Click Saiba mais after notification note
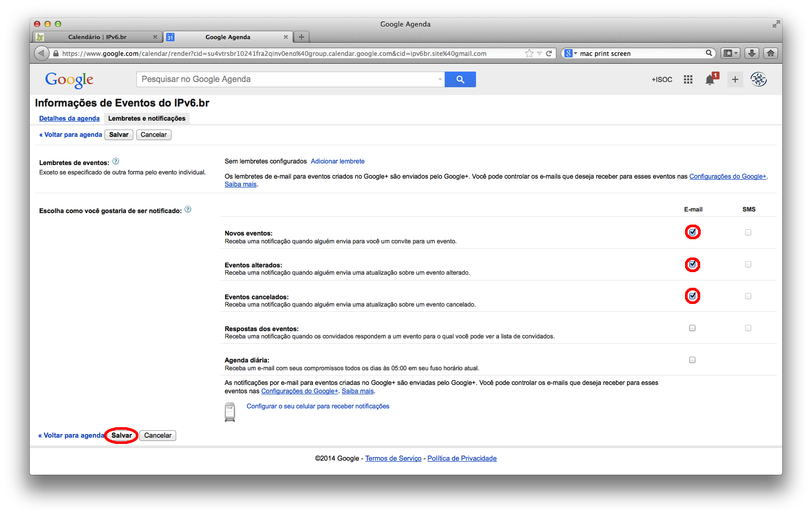Viewport: 812px width, 516px height. (x=358, y=391)
